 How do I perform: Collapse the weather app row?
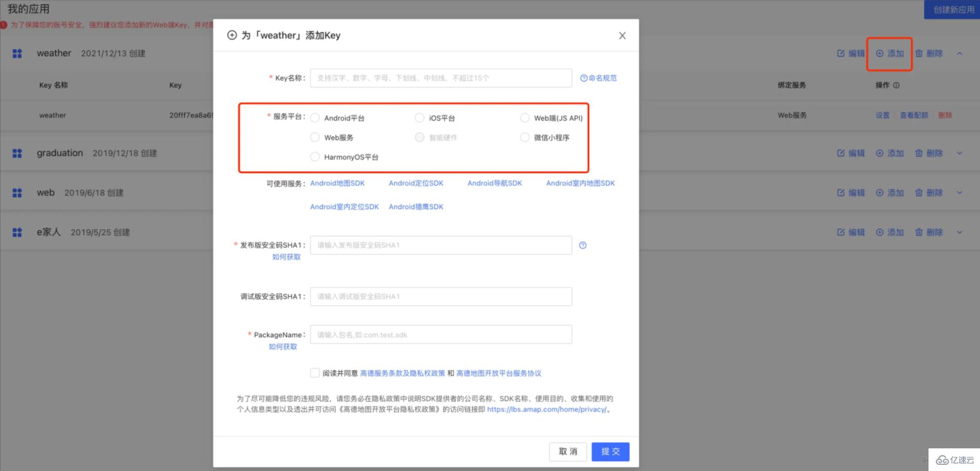(x=959, y=54)
